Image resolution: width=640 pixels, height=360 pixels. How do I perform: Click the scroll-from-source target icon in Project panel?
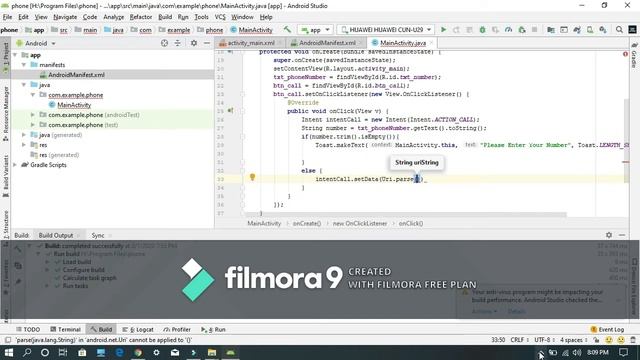[164, 43]
